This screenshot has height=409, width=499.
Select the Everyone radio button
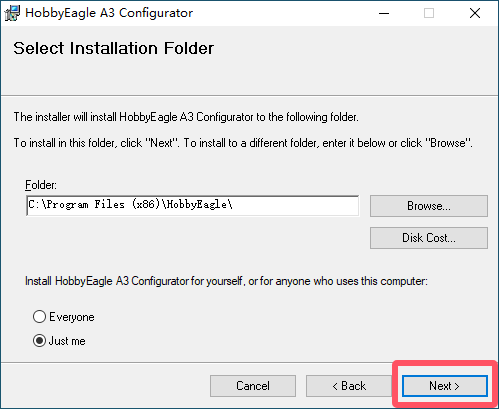click(39, 317)
